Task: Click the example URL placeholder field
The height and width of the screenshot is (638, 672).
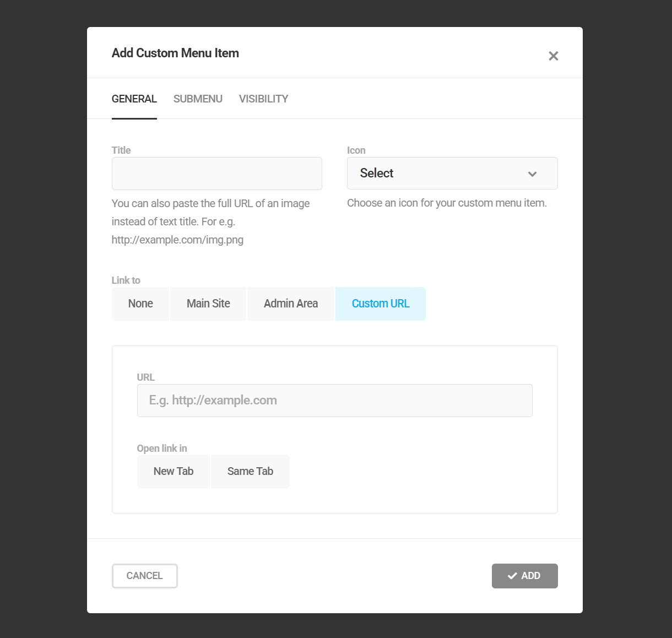Action: click(334, 400)
